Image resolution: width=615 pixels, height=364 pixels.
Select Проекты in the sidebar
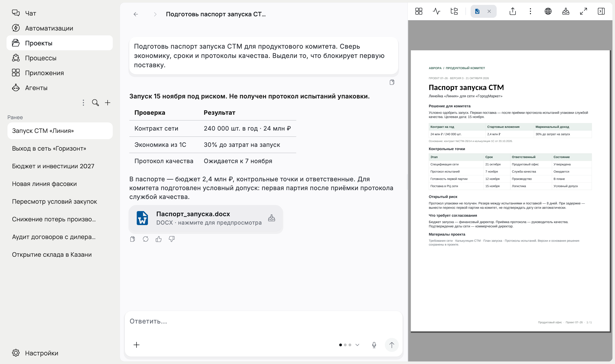[59, 43]
